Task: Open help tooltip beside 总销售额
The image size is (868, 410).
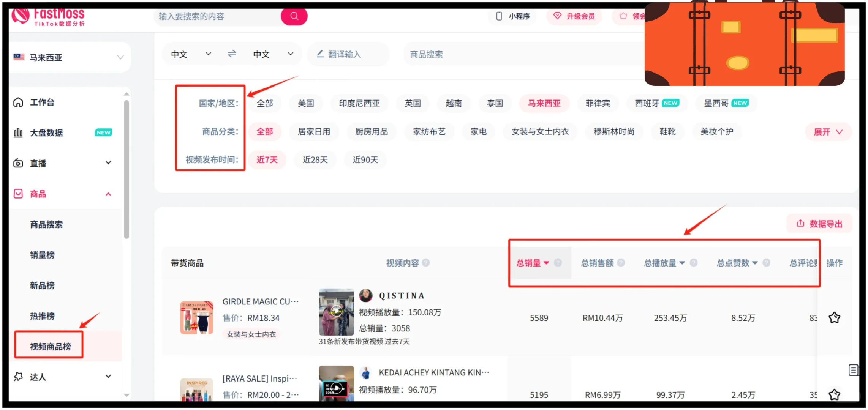Action: pyautogui.click(x=621, y=263)
